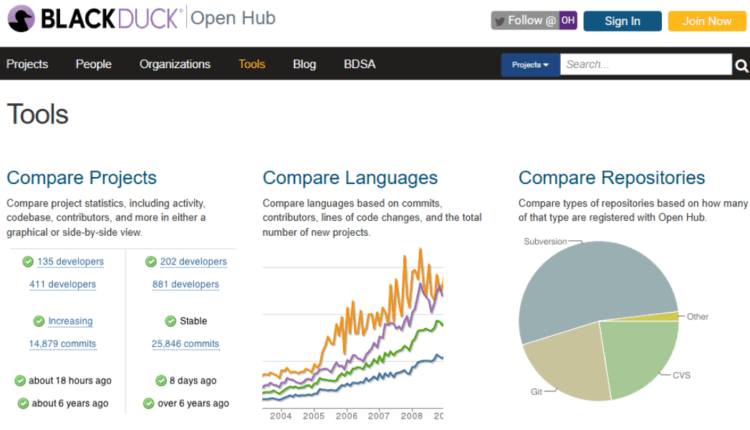
Task: Click green check icon beside Increasing
Action: tap(39, 321)
